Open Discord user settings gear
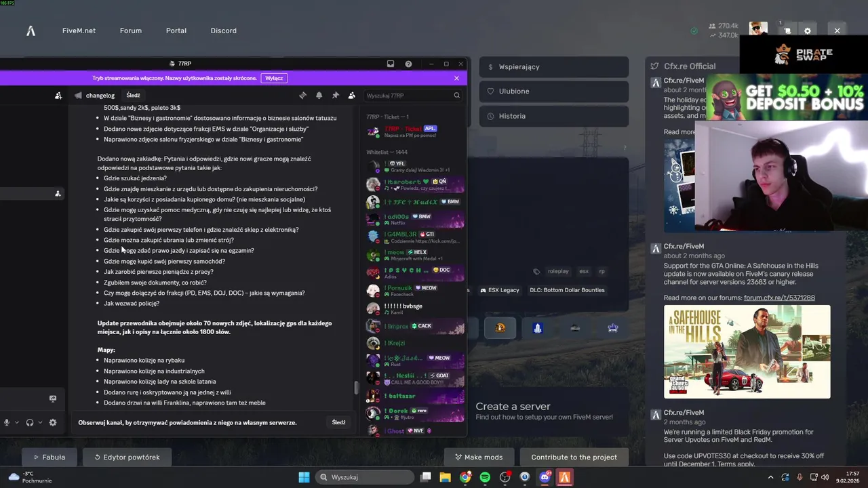 point(53,422)
